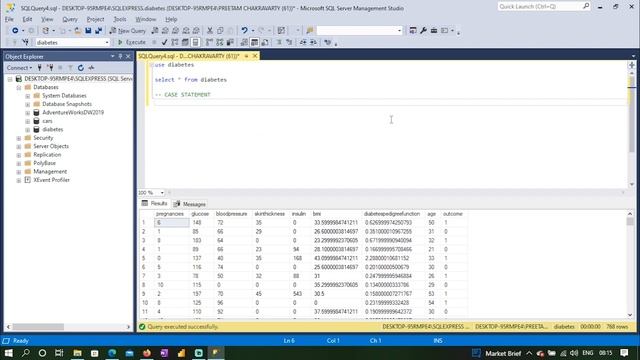Screen dimensions: 640x360
Task: Expand the Security folder node
Action: point(19,138)
